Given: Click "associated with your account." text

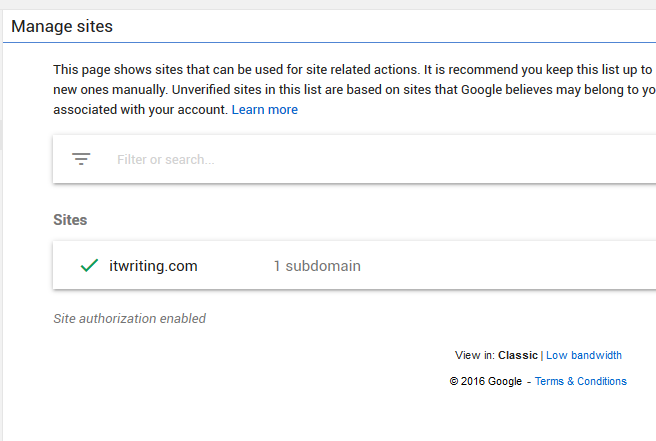Looking at the screenshot, I should point(140,109).
